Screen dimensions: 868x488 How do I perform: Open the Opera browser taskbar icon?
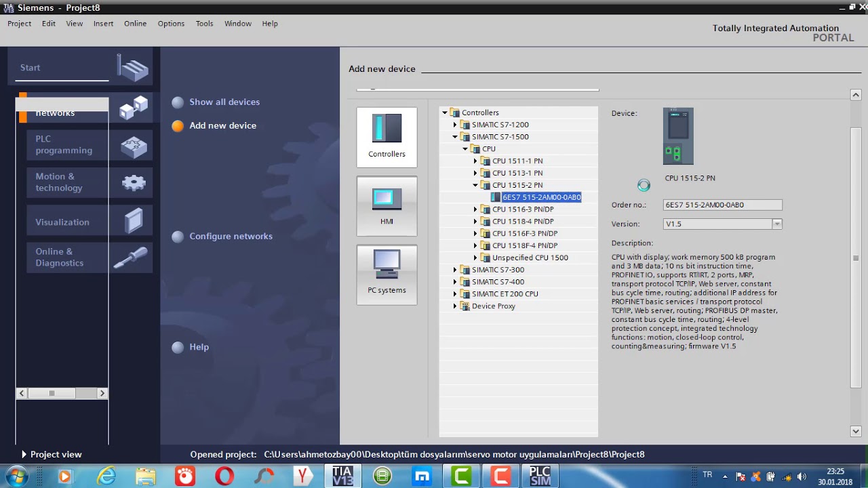click(x=224, y=476)
